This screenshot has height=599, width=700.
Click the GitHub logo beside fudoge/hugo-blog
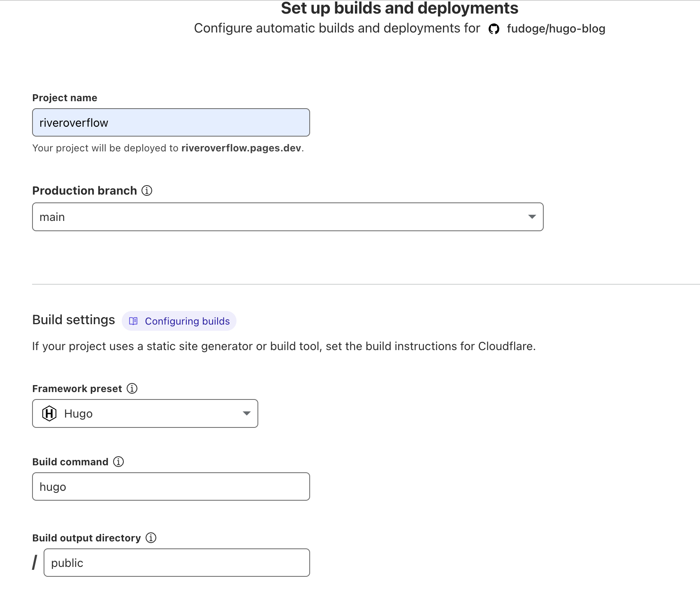(494, 29)
